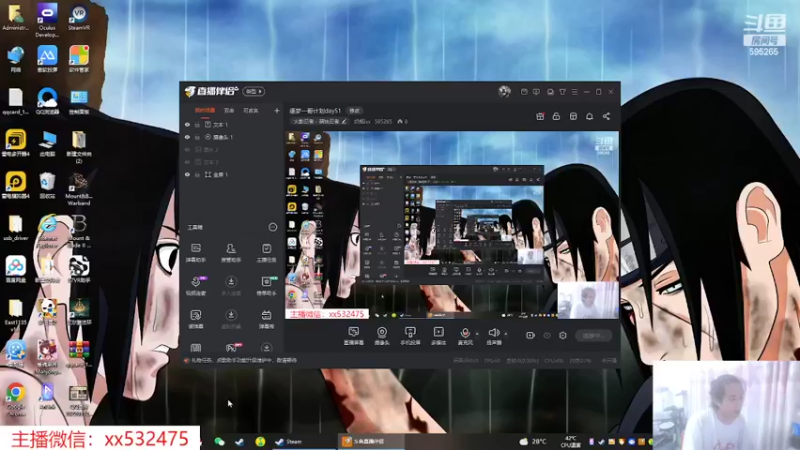800x450 pixels.
Task: Open the 房管助手 room manager tool
Action: (231, 253)
